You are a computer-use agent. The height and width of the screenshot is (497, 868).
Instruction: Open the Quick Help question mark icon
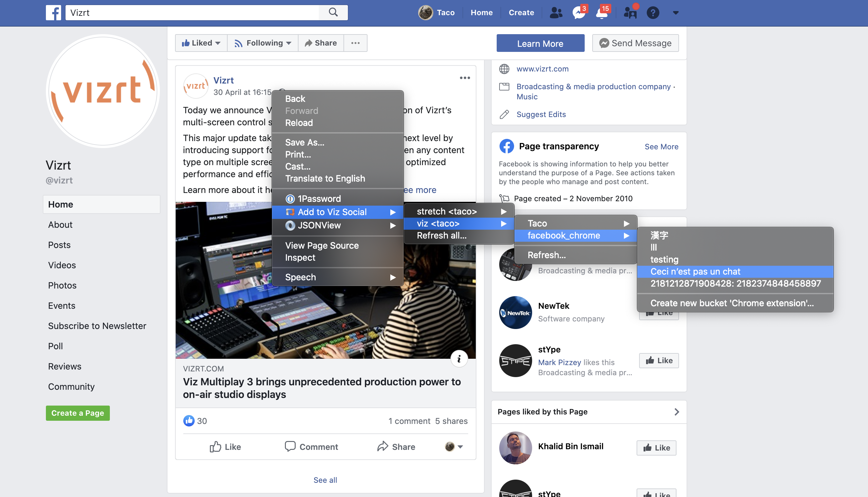pyautogui.click(x=653, y=13)
